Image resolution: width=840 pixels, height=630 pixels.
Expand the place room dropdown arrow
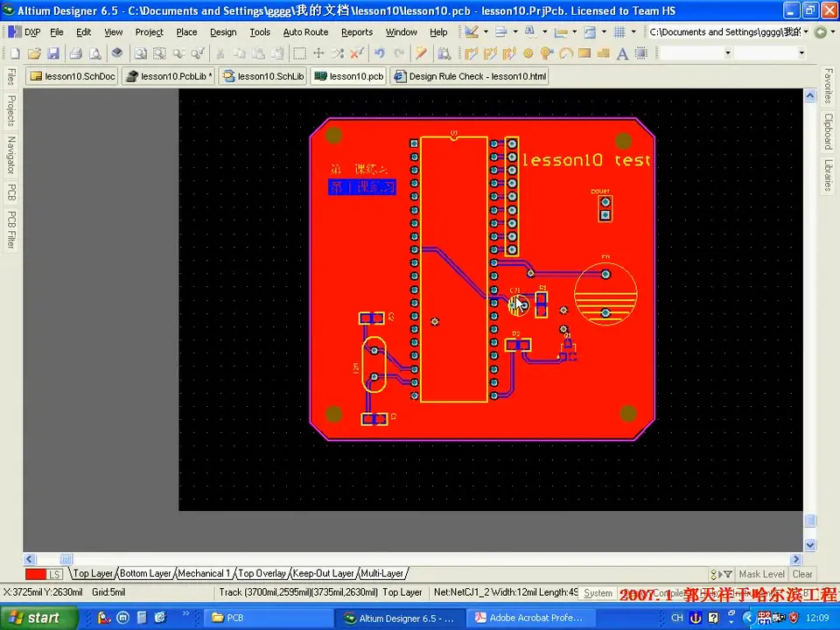click(x=604, y=32)
